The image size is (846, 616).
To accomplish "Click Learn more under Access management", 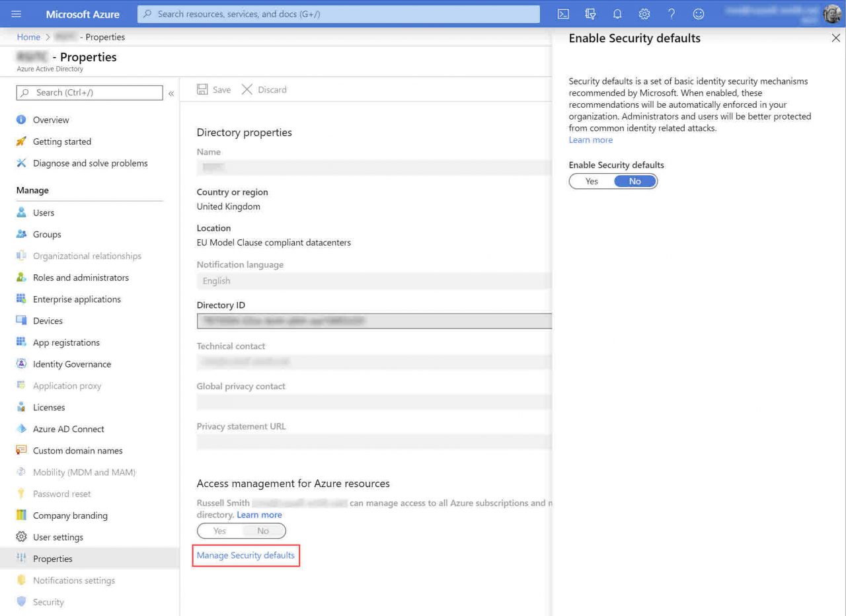I will tap(259, 515).
